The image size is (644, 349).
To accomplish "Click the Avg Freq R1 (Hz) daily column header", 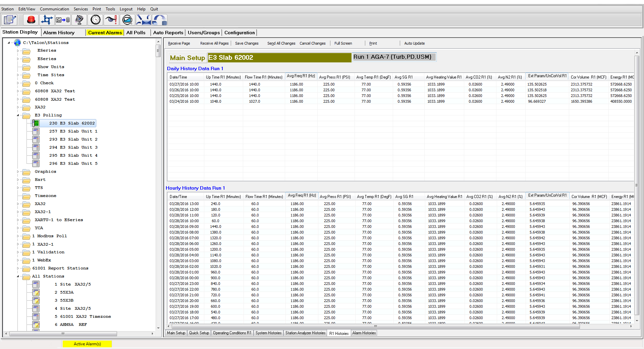I will click(301, 76).
